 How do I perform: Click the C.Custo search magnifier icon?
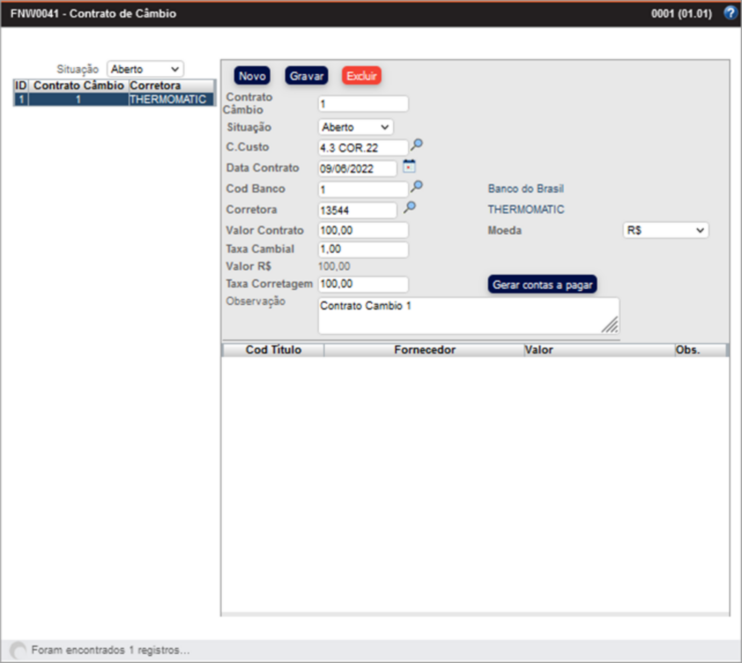coord(417,146)
